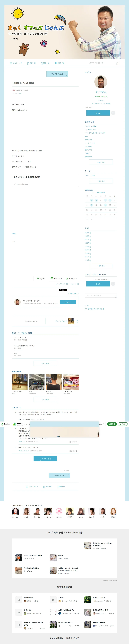The height and width of the screenshot is (644, 129).
Task: Open the マック鈴木 profile name link
Action: click(x=101, y=92)
